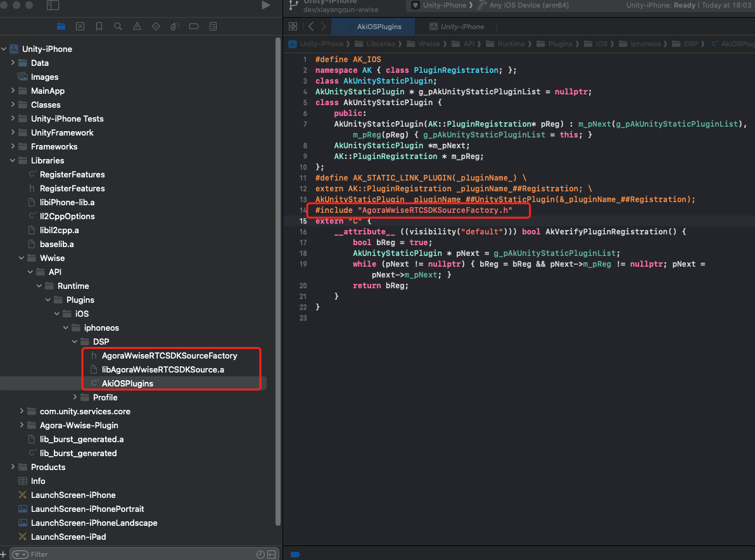Switch to the Unity-iPhone editor tab
This screenshot has height=560, width=755.
pyautogui.click(x=457, y=27)
